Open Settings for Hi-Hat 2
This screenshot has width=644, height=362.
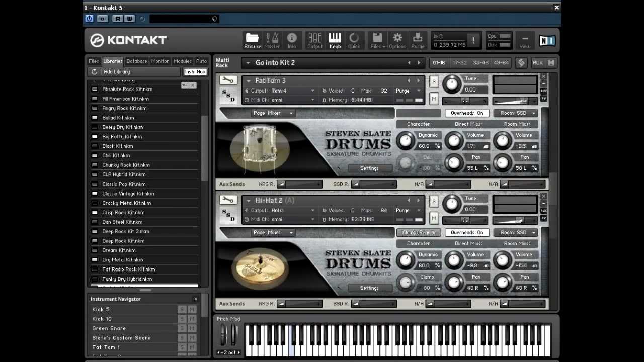pyautogui.click(x=369, y=288)
